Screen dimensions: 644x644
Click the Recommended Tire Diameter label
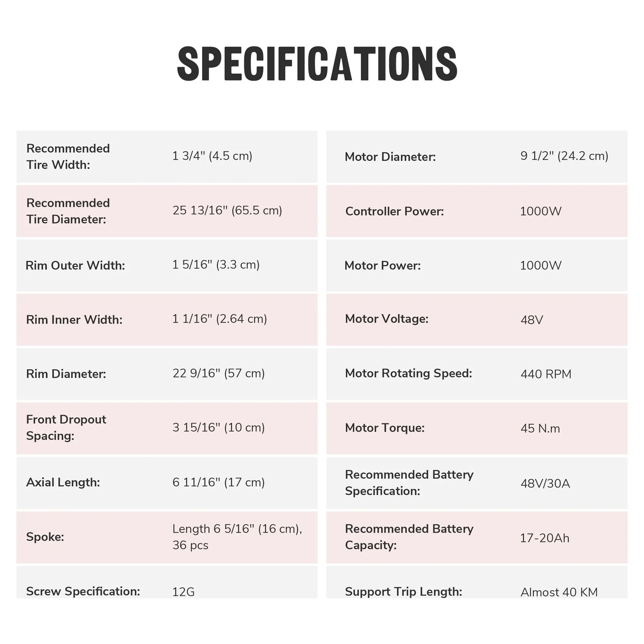(68, 211)
